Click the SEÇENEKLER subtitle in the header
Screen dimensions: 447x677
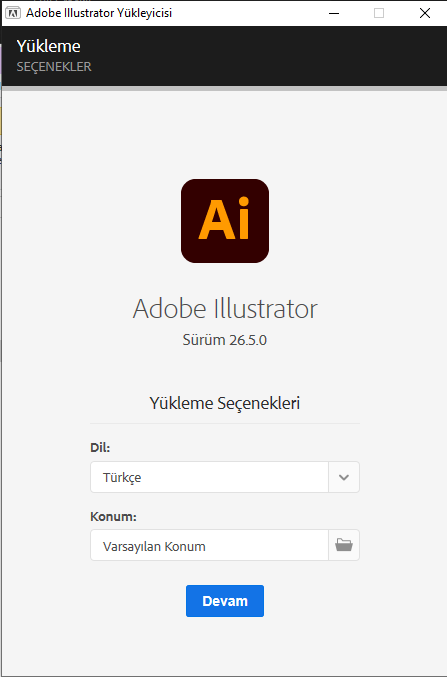[x=54, y=67]
